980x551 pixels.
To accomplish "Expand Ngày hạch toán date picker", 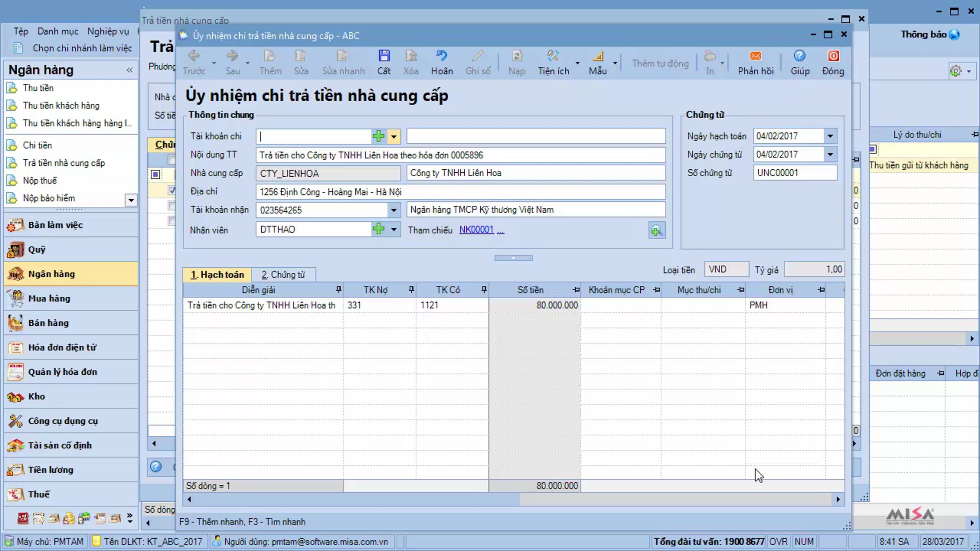I will pyautogui.click(x=830, y=136).
